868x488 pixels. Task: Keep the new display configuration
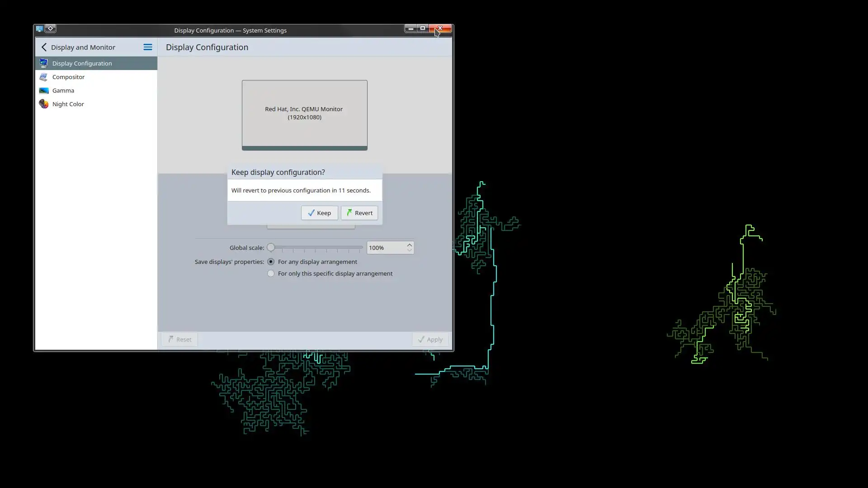click(x=319, y=213)
